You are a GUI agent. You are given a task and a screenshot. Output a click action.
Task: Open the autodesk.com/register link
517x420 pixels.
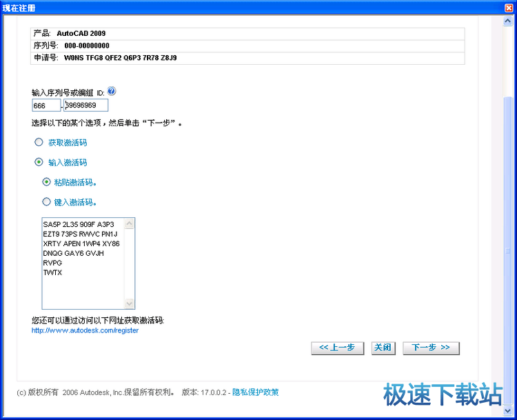click(x=85, y=330)
